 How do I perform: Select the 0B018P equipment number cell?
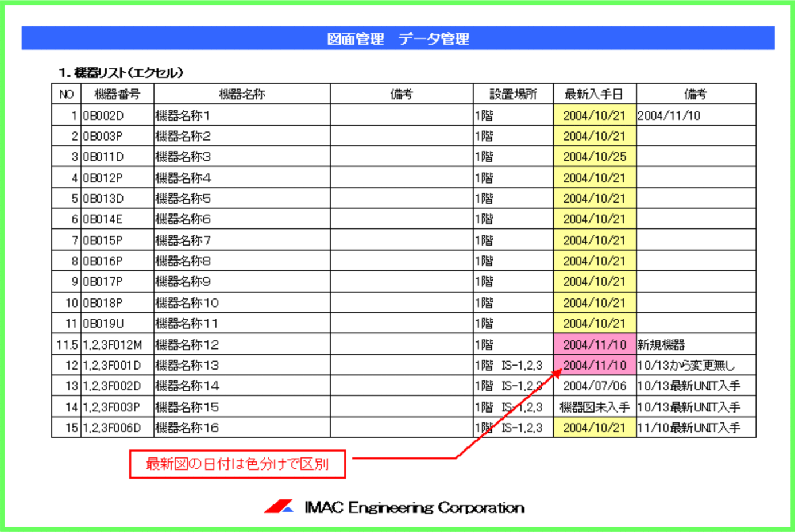pyautogui.click(x=117, y=302)
